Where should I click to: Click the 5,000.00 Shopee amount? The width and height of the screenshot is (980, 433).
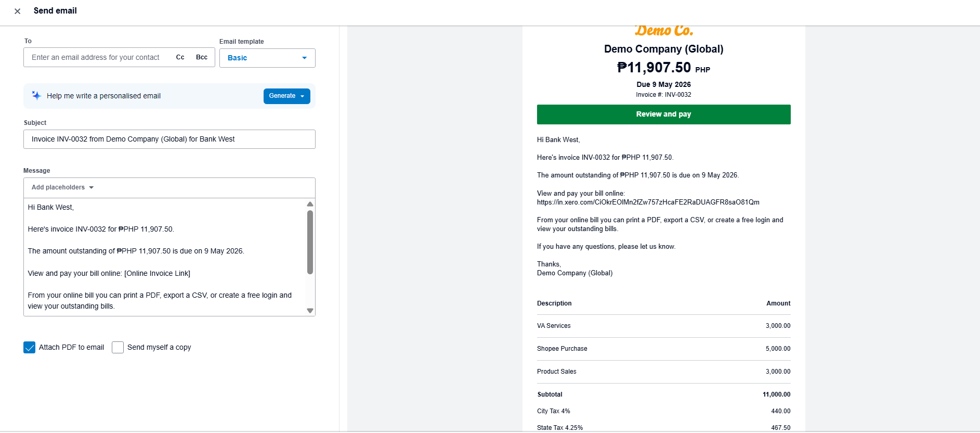click(x=778, y=349)
